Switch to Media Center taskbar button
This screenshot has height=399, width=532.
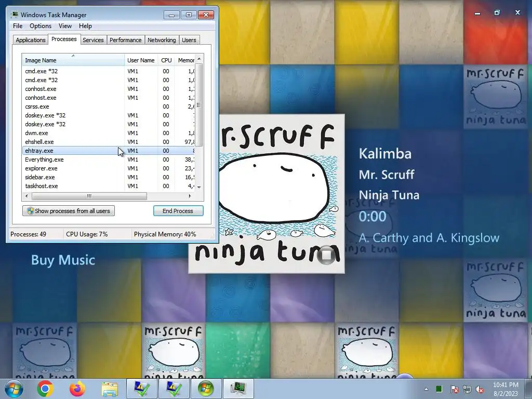(x=206, y=389)
